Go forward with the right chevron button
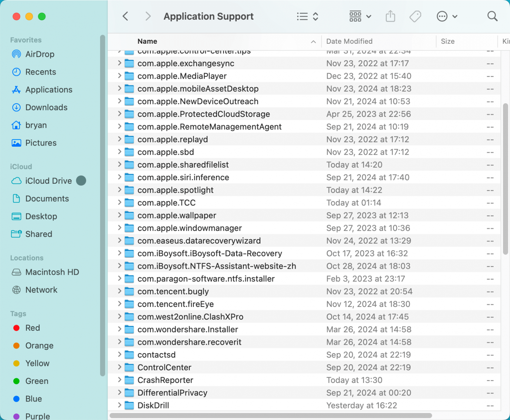The height and width of the screenshot is (420, 510). 148,16
